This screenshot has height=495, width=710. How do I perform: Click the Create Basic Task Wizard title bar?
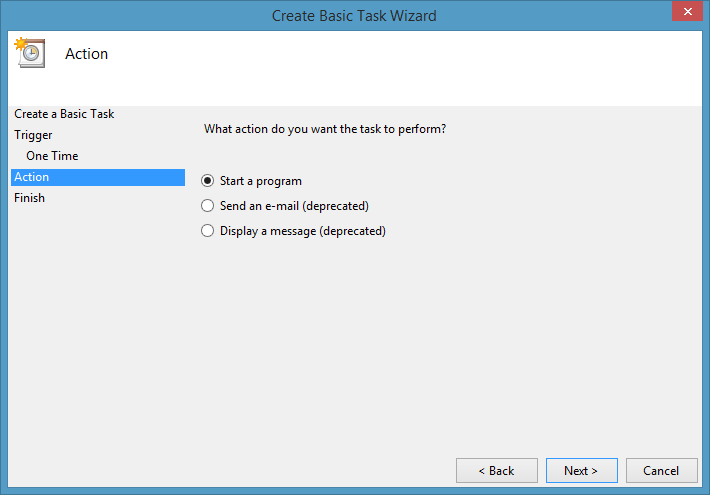click(x=354, y=15)
